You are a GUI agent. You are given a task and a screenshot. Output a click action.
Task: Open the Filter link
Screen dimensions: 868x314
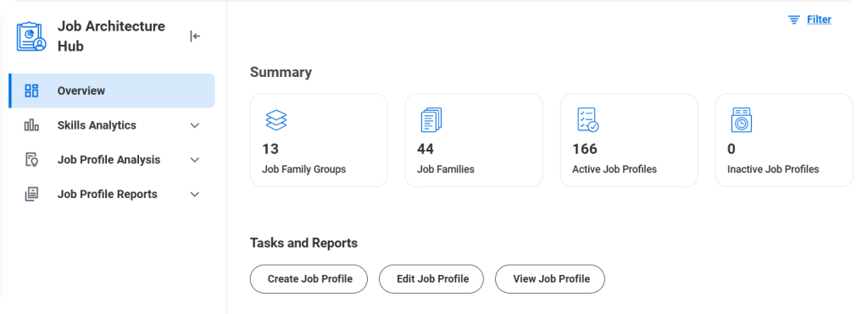[819, 20]
